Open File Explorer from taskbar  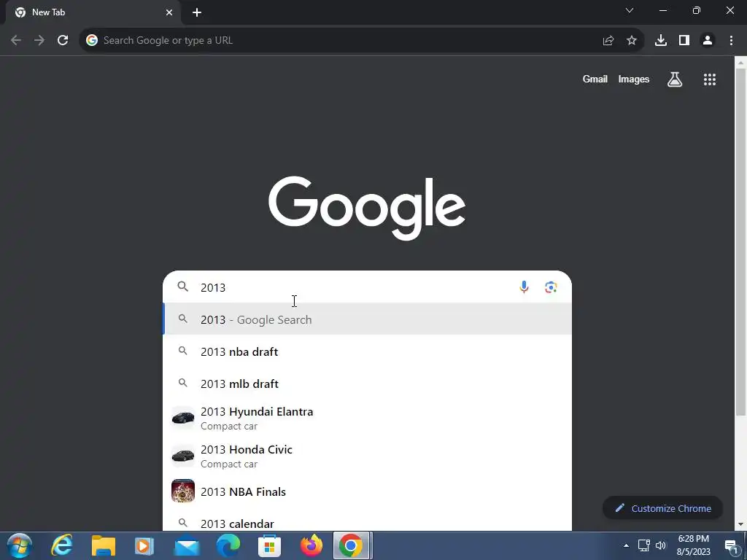pos(104,545)
